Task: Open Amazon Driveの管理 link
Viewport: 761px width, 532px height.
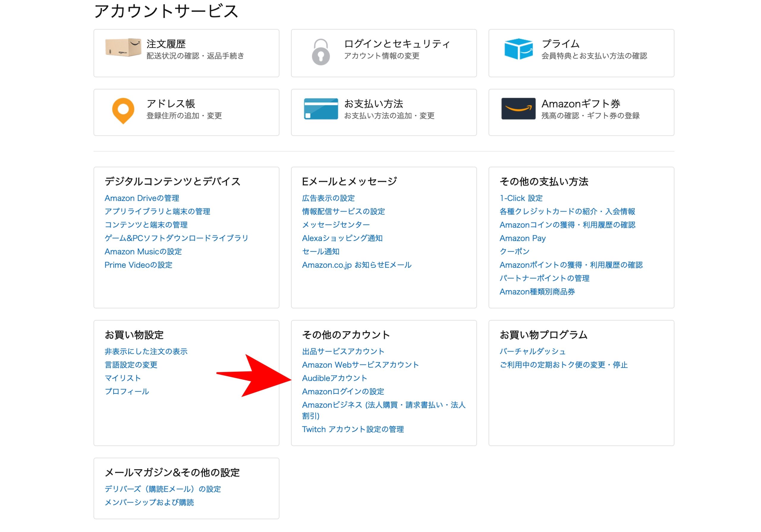Action: [x=142, y=198]
